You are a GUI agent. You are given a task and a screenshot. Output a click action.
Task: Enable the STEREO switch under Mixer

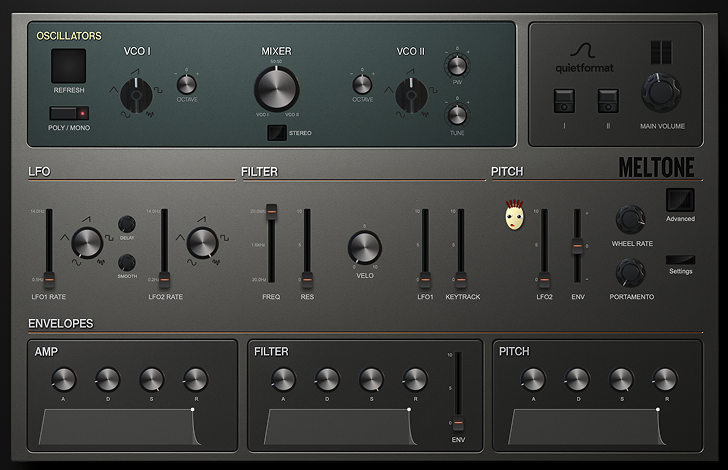277,133
